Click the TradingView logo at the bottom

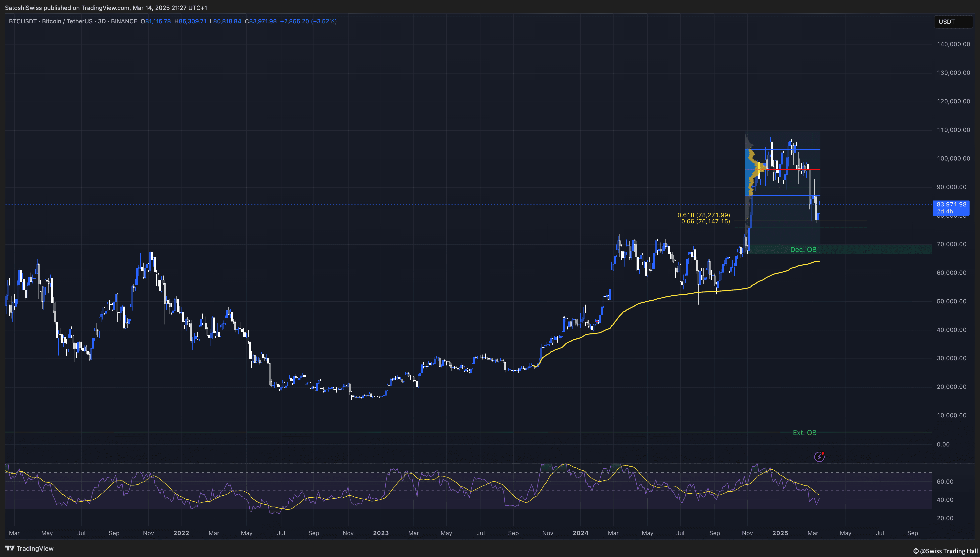click(29, 548)
